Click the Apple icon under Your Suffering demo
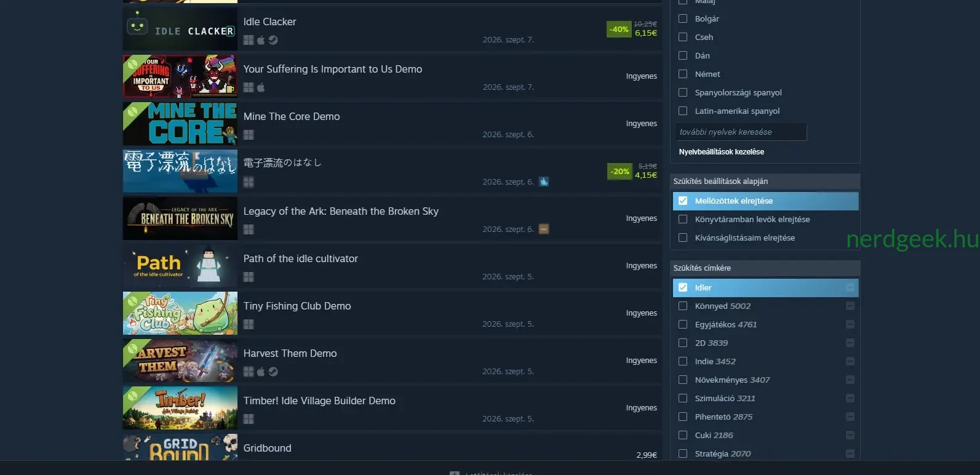The width and height of the screenshot is (980, 475). click(261, 87)
